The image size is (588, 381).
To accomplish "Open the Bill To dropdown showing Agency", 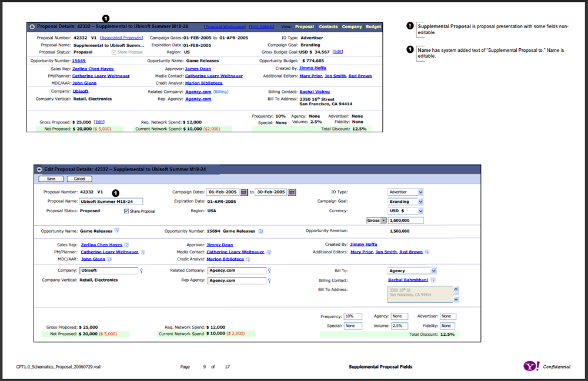I will (x=433, y=270).
